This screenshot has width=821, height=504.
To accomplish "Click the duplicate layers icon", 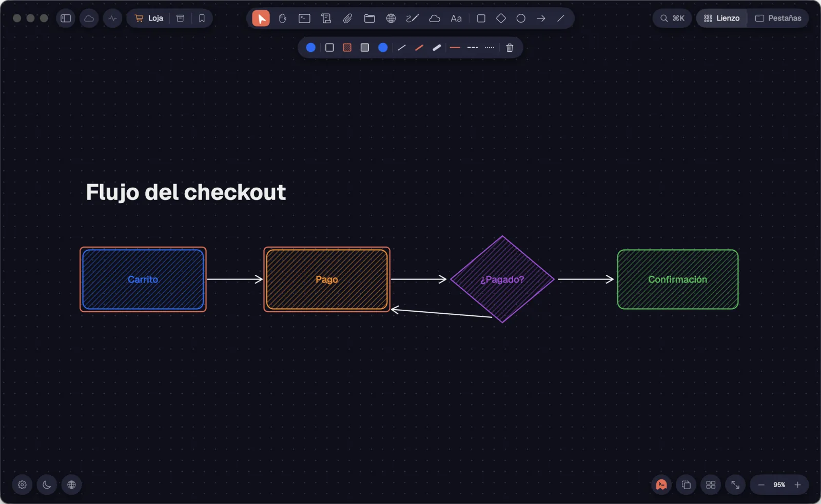I will coord(686,485).
